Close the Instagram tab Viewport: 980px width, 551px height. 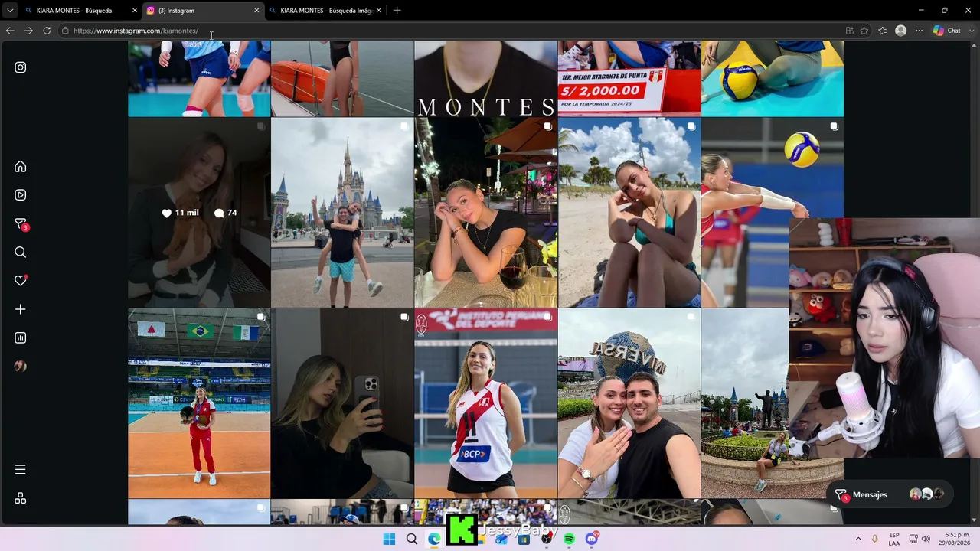(x=256, y=11)
